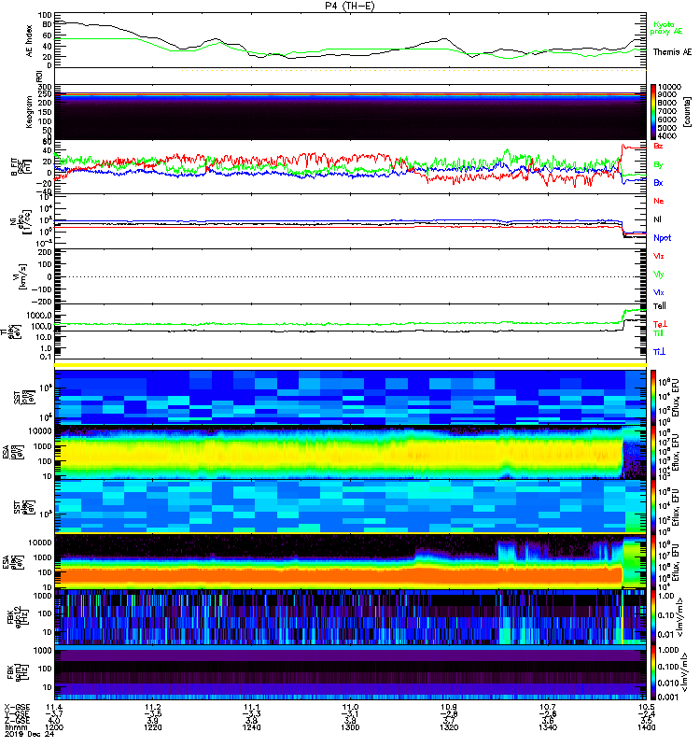Click inside the FBK edc12 spectrogram panel
The image size is (700, 747).
[350, 617]
